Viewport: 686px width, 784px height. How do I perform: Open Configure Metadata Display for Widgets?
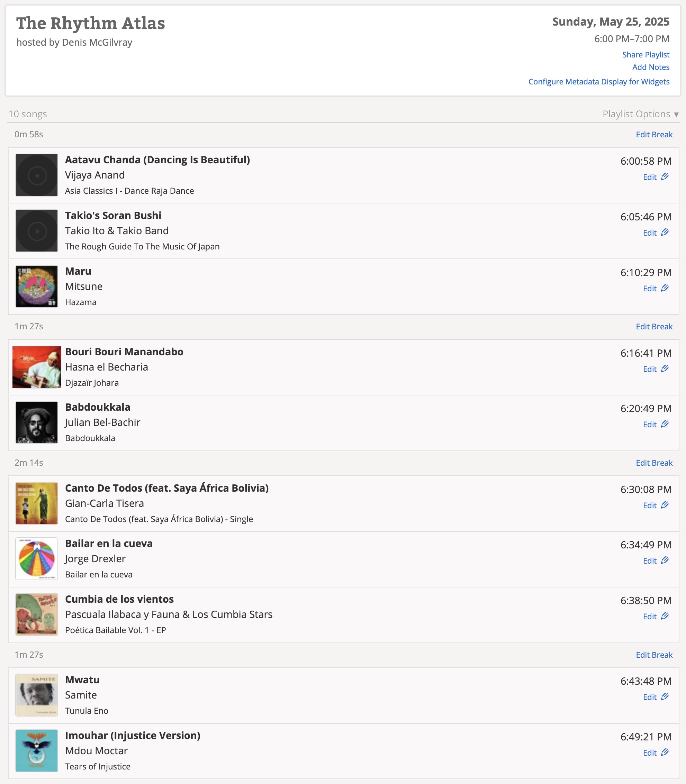(598, 82)
